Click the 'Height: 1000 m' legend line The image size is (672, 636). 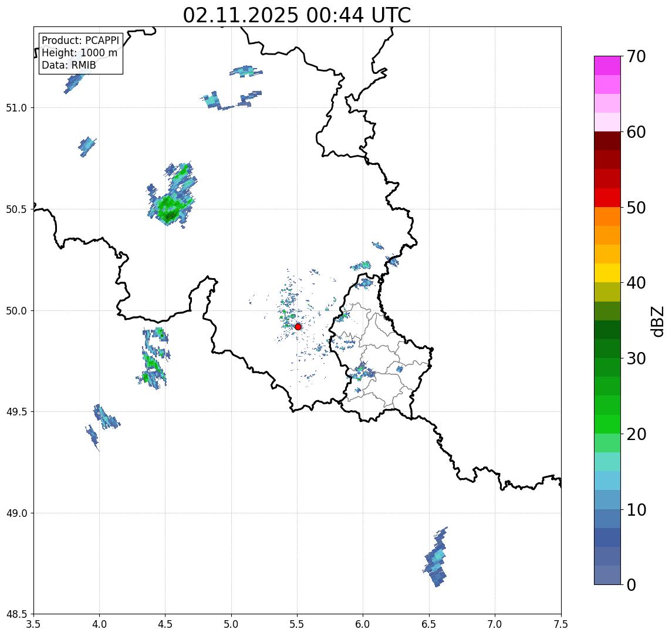79,53
